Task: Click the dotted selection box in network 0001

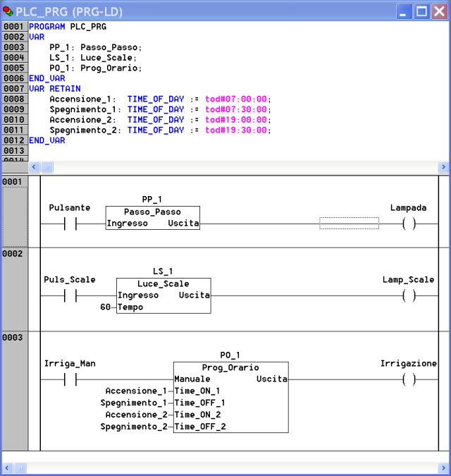Action: tap(349, 223)
